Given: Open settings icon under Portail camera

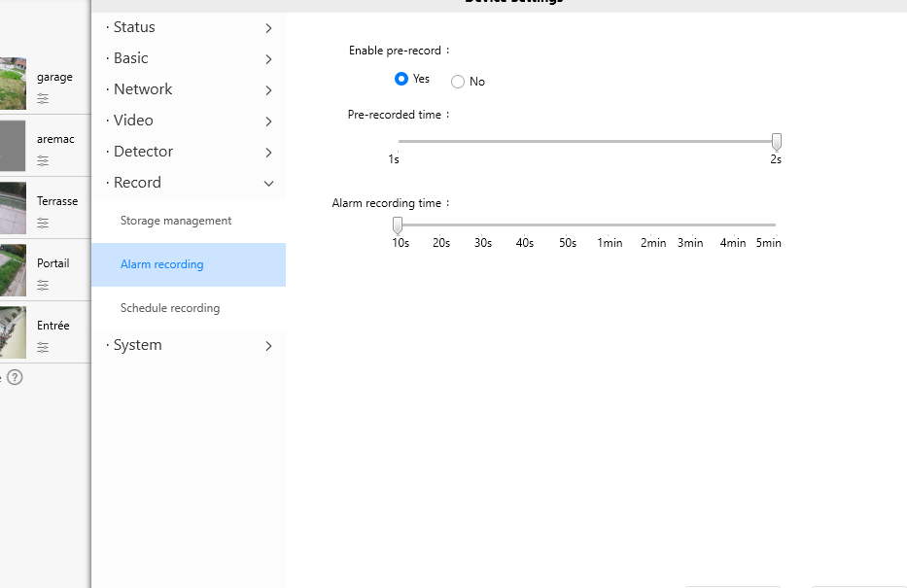Looking at the screenshot, I should 43,285.
